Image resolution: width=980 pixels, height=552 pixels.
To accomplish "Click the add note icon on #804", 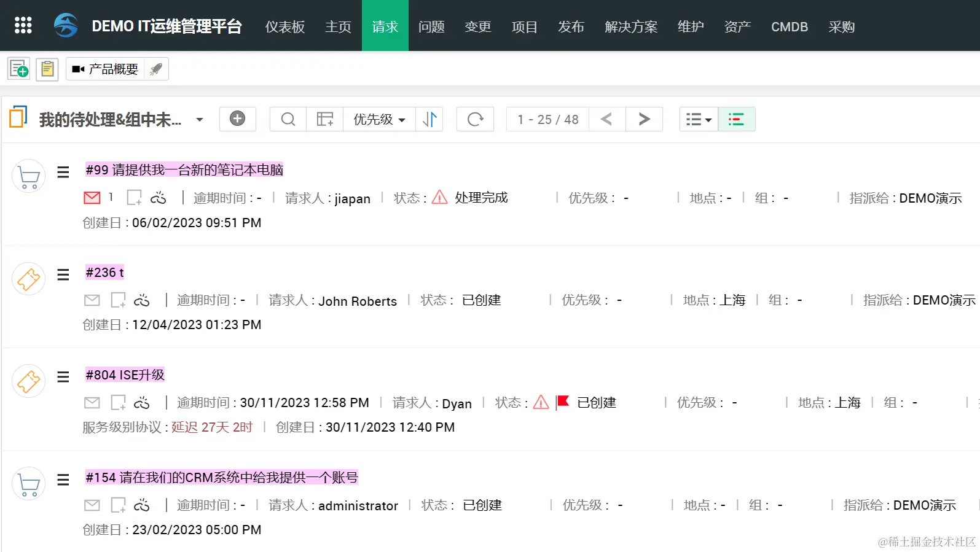I will point(118,402).
